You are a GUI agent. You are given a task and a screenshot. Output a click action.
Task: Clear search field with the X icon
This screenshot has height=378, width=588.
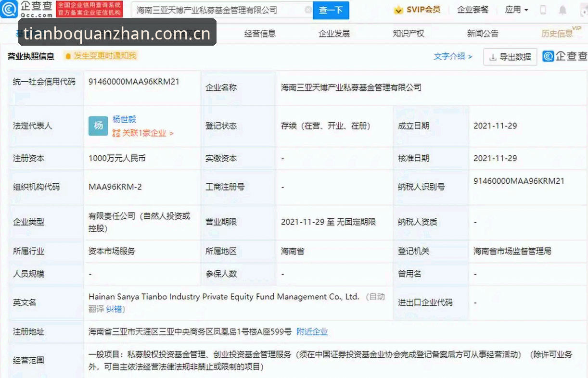coord(308,10)
